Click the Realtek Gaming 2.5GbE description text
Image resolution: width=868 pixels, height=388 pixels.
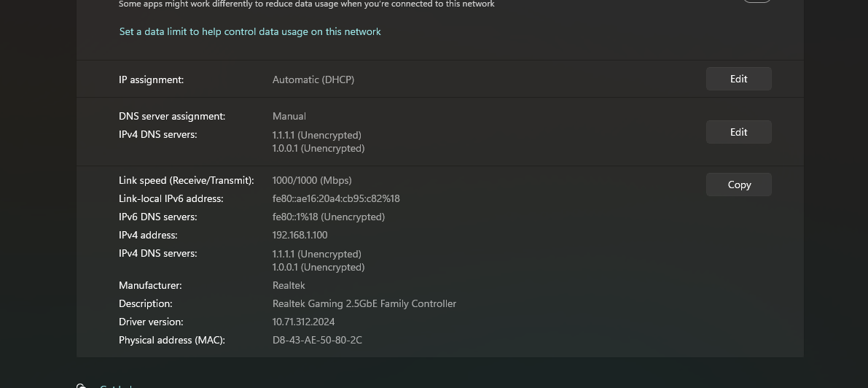point(364,303)
